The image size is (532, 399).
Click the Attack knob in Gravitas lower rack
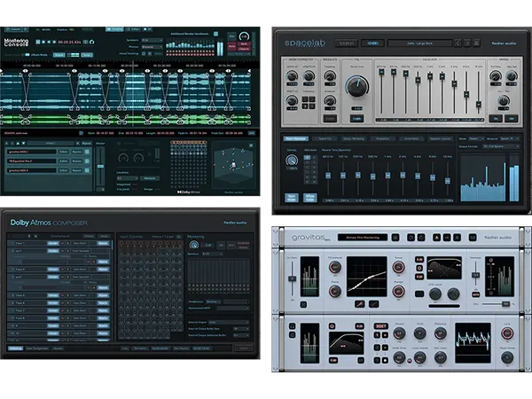pyautogui.click(x=399, y=334)
